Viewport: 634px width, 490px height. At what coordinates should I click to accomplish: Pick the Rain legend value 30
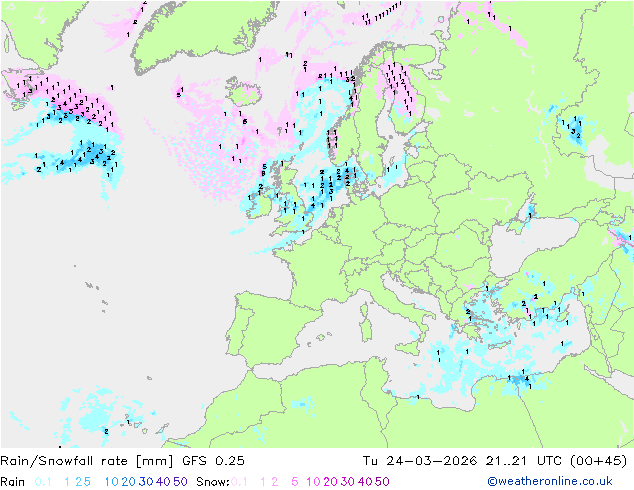coord(146,482)
